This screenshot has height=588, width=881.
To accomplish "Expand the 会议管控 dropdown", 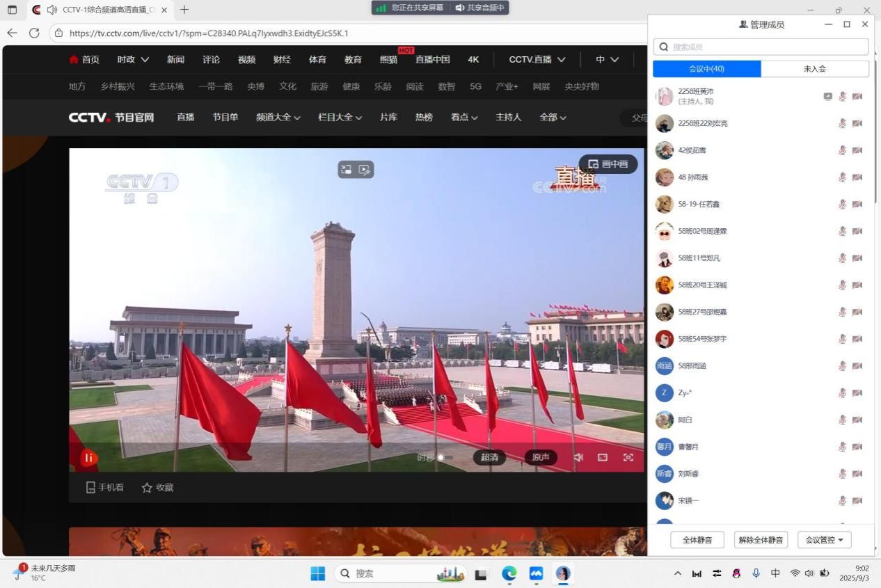I will click(824, 540).
